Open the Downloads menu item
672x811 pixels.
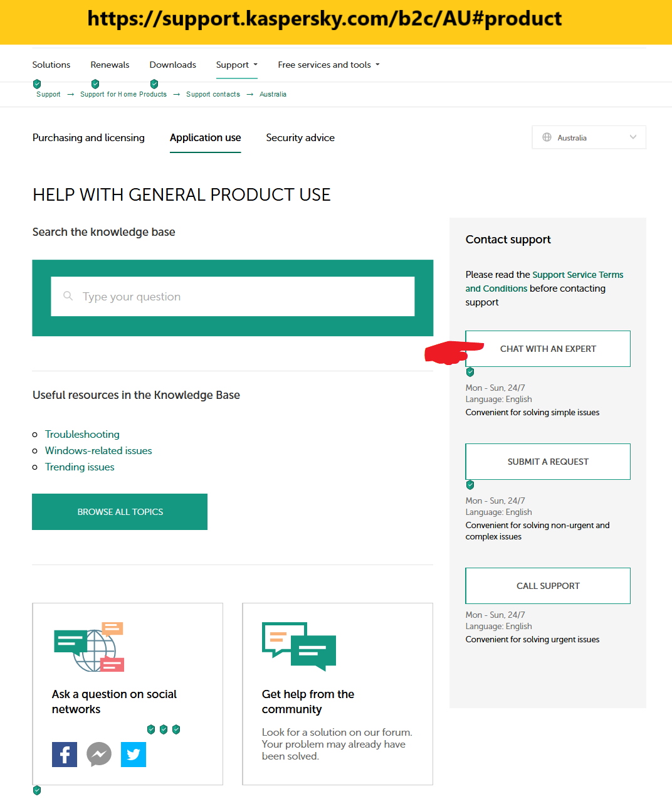pyautogui.click(x=173, y=65)
